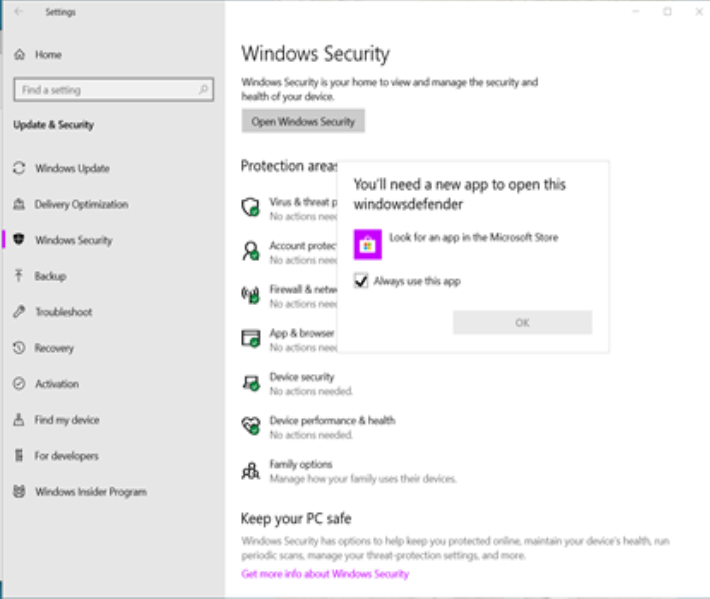The image size is (710, 599).
Task: Open Device performance & health area
Action: click(x=318, y=427)
